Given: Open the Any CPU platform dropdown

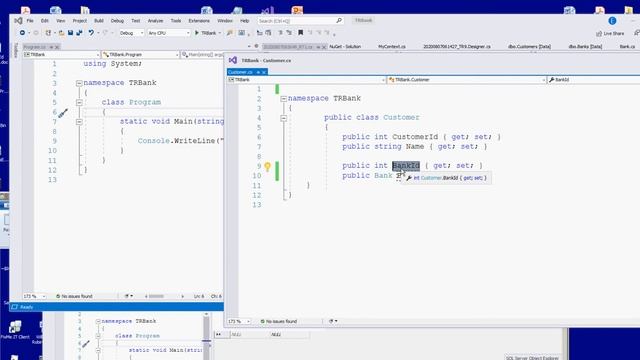Looking at the screenshot, I should [169, 33].
